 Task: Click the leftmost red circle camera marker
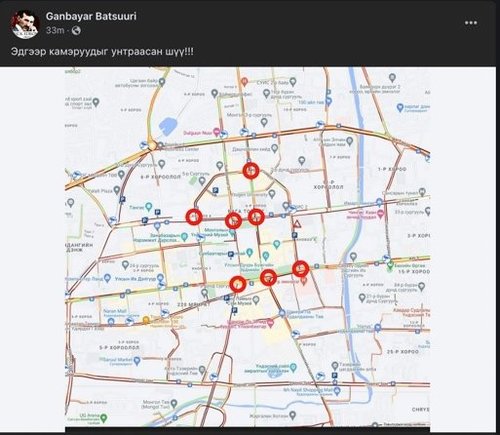click(194, 217)
